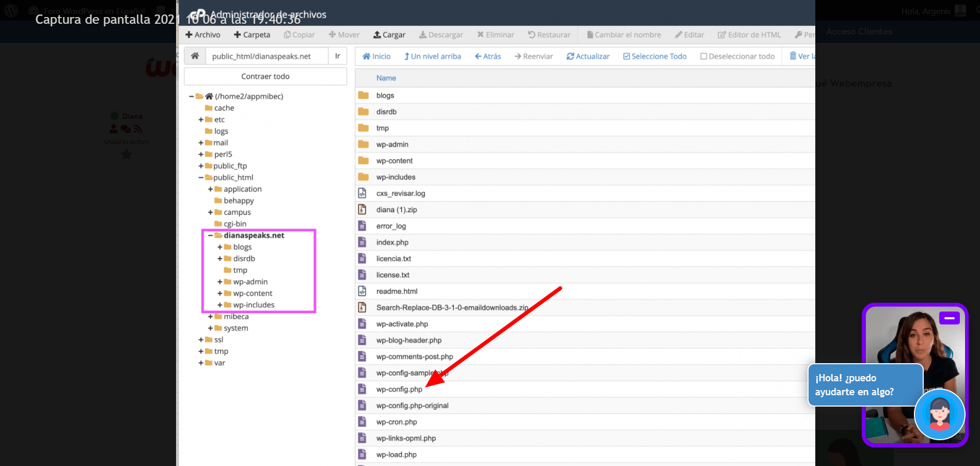Click the diana (1).zip archive icon
The width and height of the screenshot is (980, 466).
click(362, 209)
